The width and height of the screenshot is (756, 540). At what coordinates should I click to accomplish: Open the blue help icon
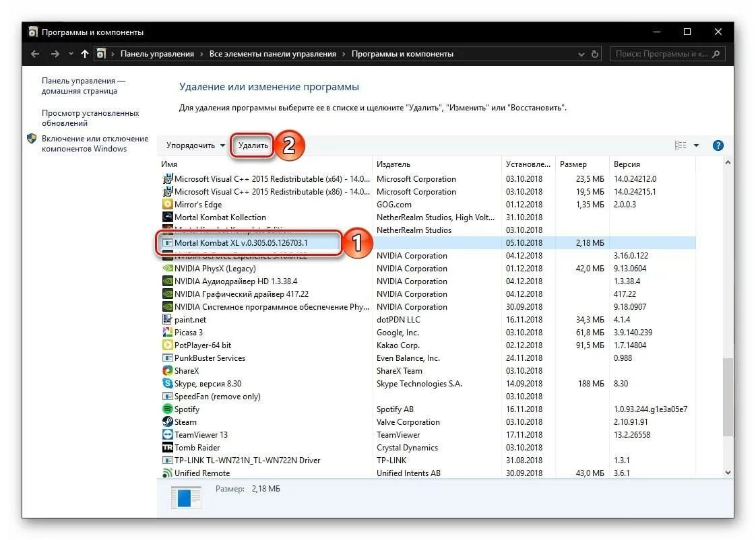coord(718,145)
